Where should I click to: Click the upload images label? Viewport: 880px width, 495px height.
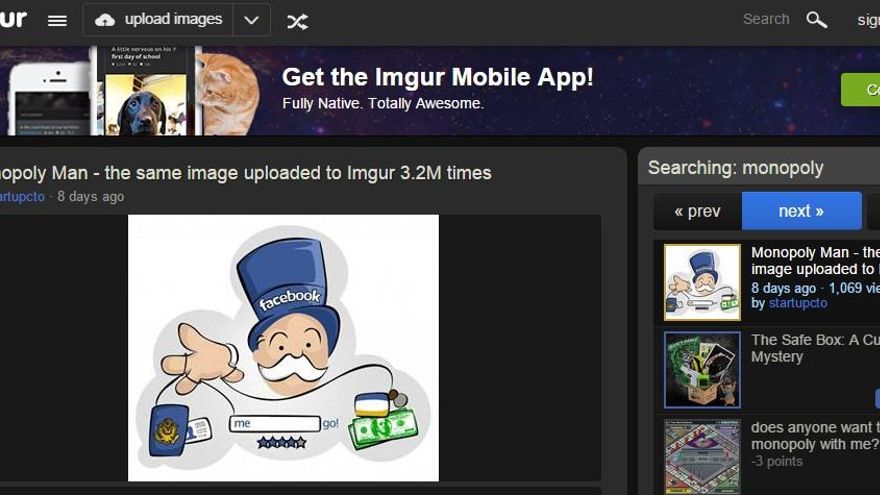pos(173,20)
